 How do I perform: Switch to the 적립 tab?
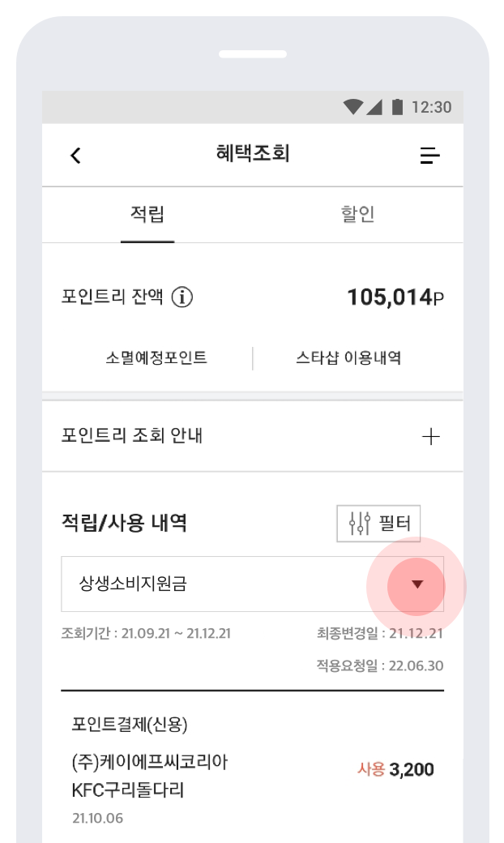click(x=147, y=215)
